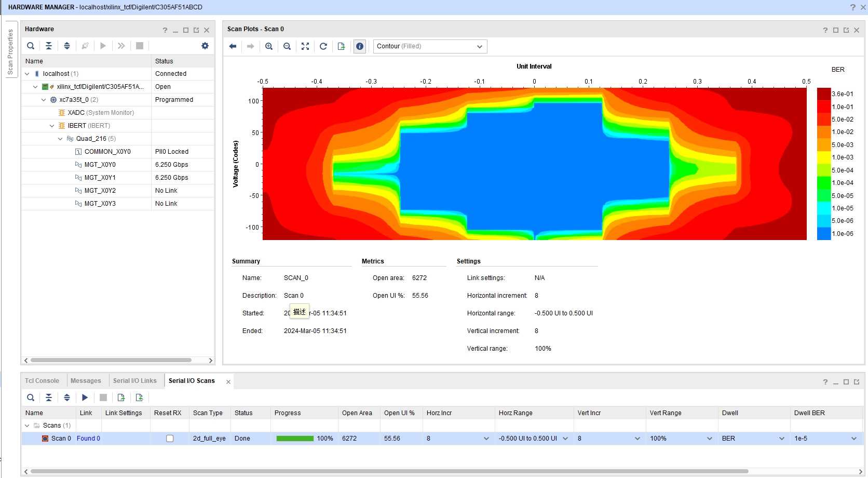Select MGT_X0Y0 in hardware tree
868x478 pixels.
[x=100, y=165]
